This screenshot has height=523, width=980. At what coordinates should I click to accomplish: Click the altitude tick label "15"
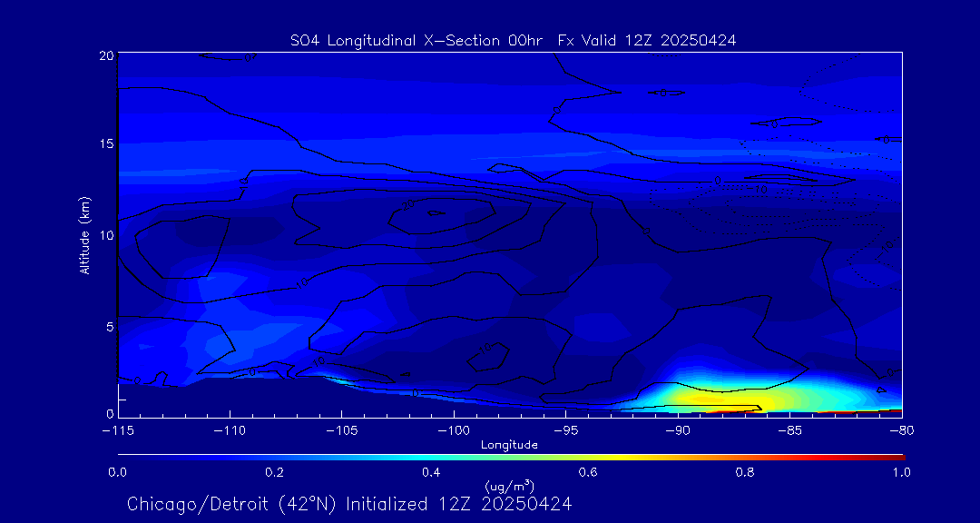click(x=105, y=143)
